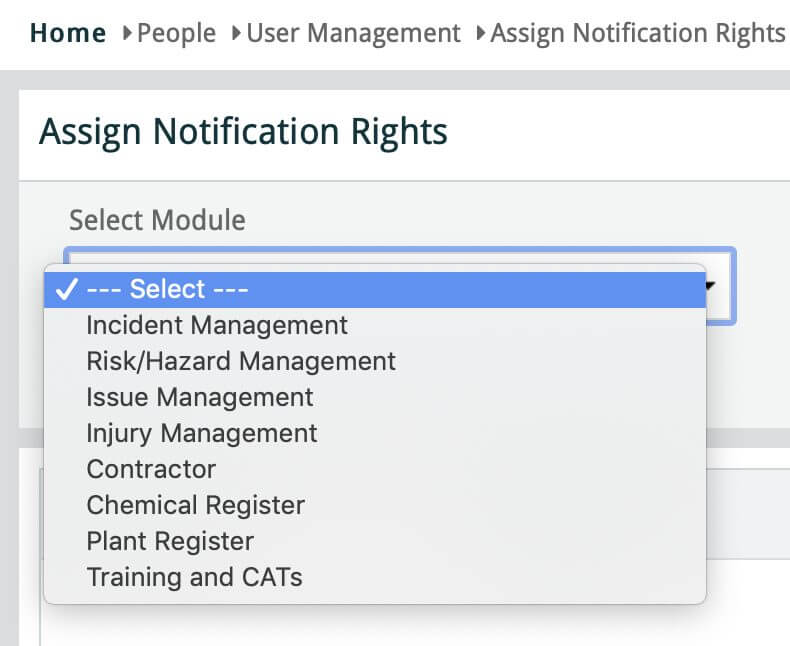
Task: Choose the Training and CATs option
Action: pos(194,577)
